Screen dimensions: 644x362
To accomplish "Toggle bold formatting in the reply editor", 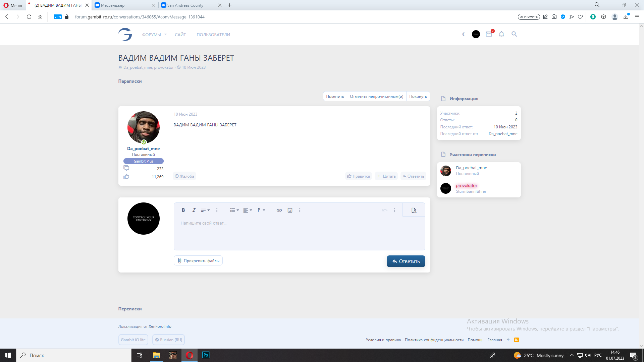I will (183, 210).
